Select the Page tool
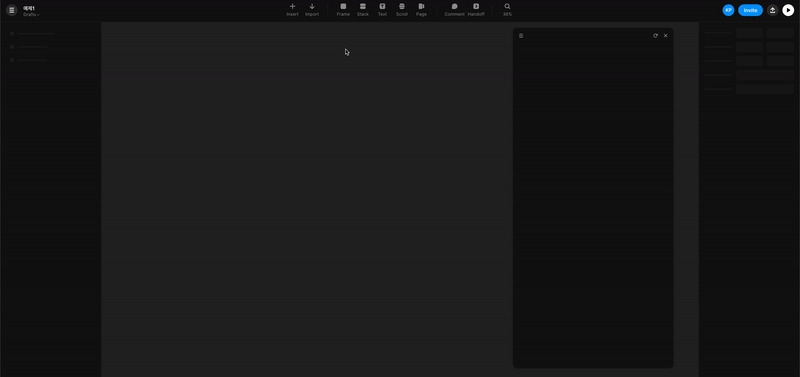Image resolution: width=800 pixels, height=377 pixels. (421, 10)
